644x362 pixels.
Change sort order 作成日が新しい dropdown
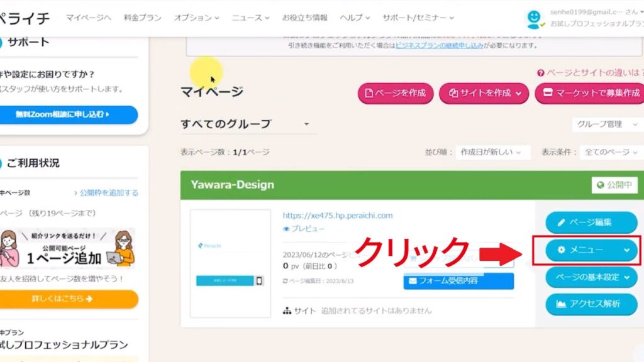pyautogui.click(x=492, y=152)
